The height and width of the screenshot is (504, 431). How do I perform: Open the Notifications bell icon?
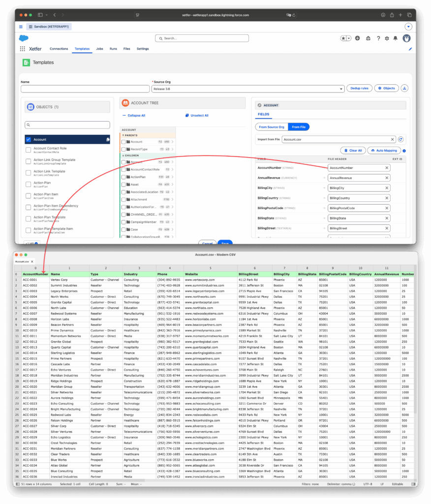click(x=395, y=38)
